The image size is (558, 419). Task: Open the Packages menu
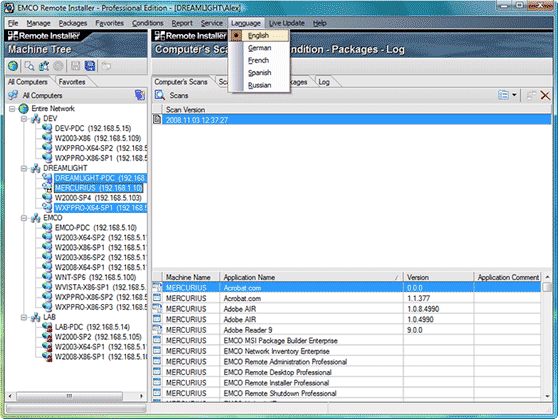click(73, 23)
